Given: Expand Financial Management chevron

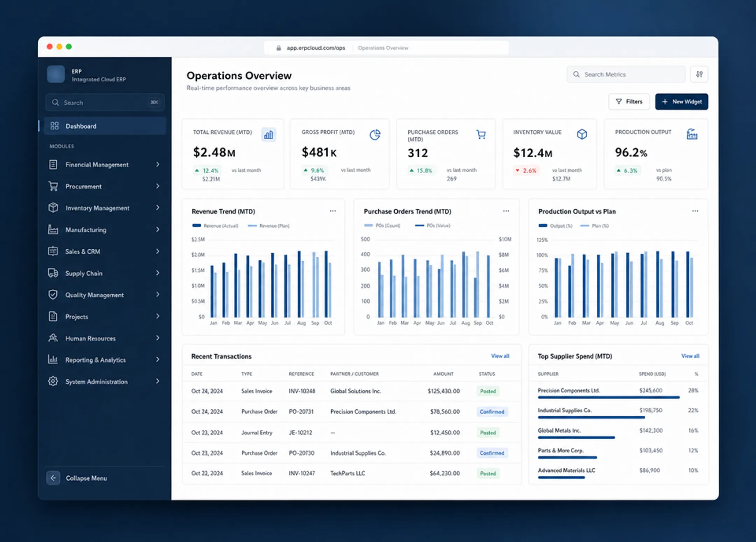Looking at the screenshot, I should pyautogui.click(x=158, y=164).
